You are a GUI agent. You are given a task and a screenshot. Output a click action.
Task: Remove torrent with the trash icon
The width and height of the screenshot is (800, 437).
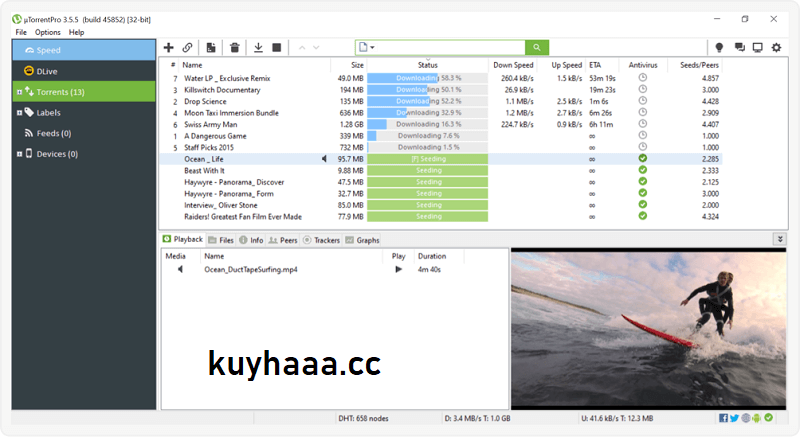235,47
